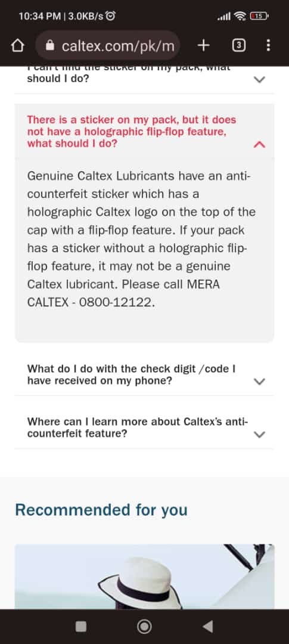
Task: Open the recommended article hat image
Action: tap(144, 577)
